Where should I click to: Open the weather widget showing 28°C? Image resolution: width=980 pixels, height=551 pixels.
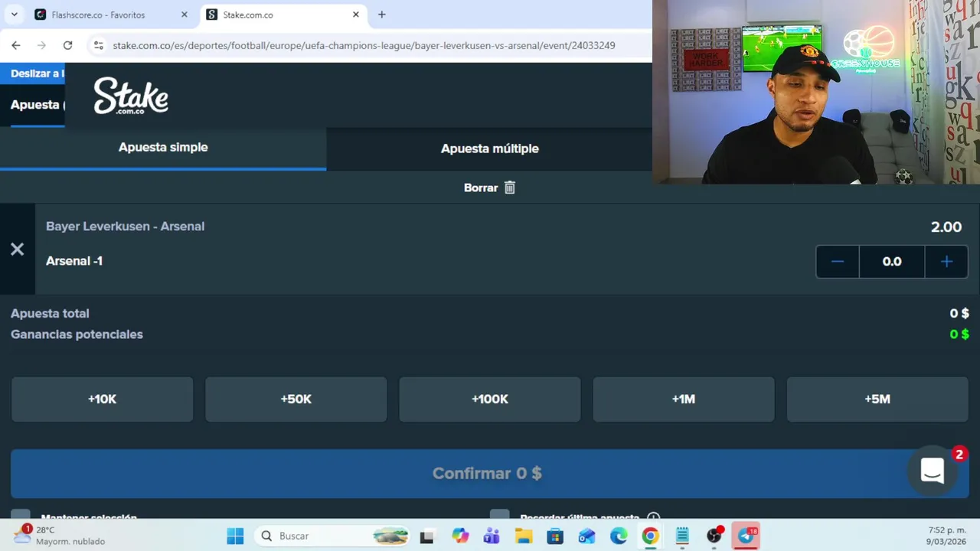(60, 536)
